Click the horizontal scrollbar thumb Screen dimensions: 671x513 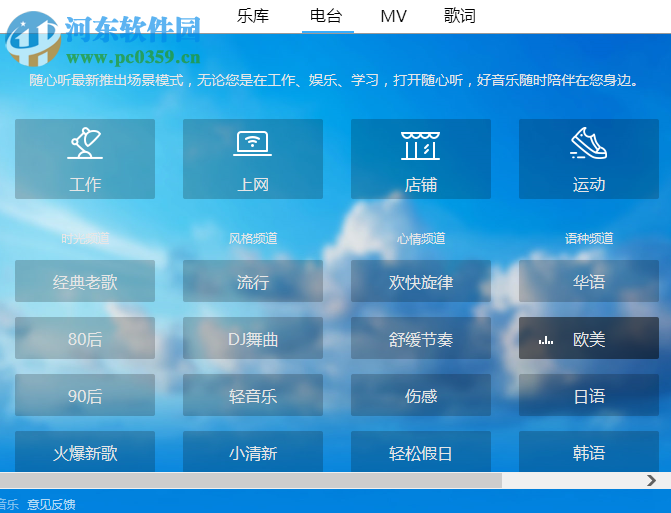251,480
